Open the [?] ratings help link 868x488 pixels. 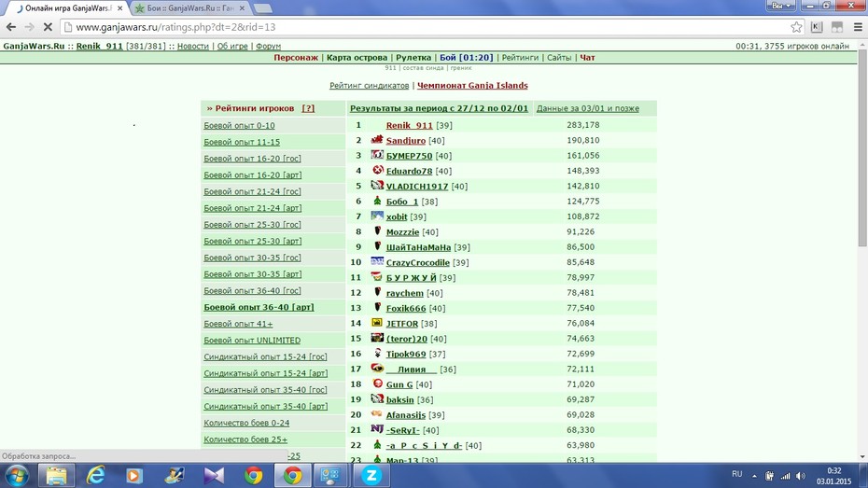point(308,108)
